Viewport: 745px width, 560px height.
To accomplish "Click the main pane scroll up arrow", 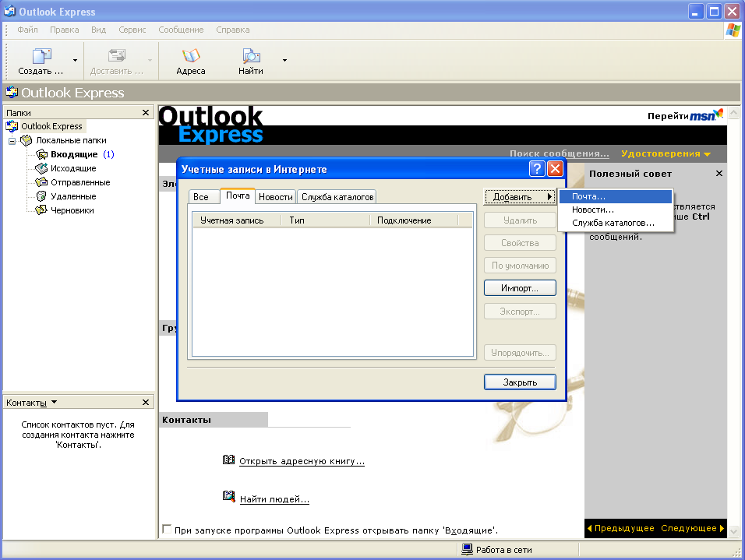I will click(x=734, y=113).
